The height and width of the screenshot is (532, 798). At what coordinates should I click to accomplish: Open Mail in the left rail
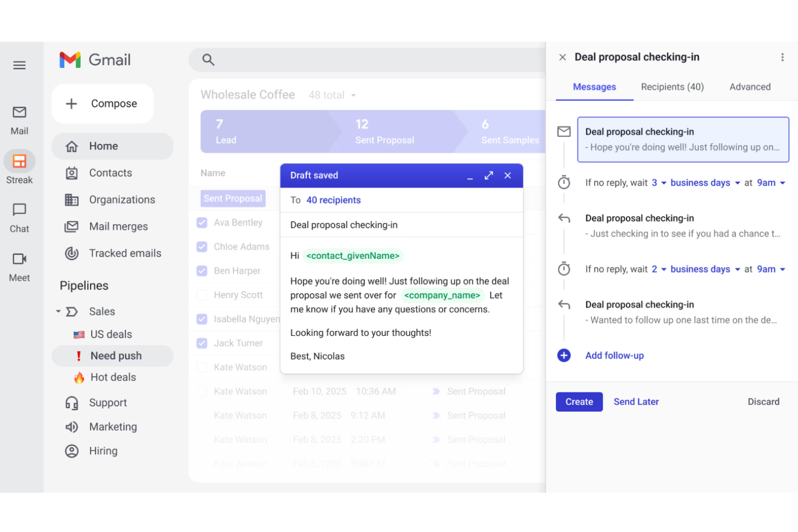[19, 121]
